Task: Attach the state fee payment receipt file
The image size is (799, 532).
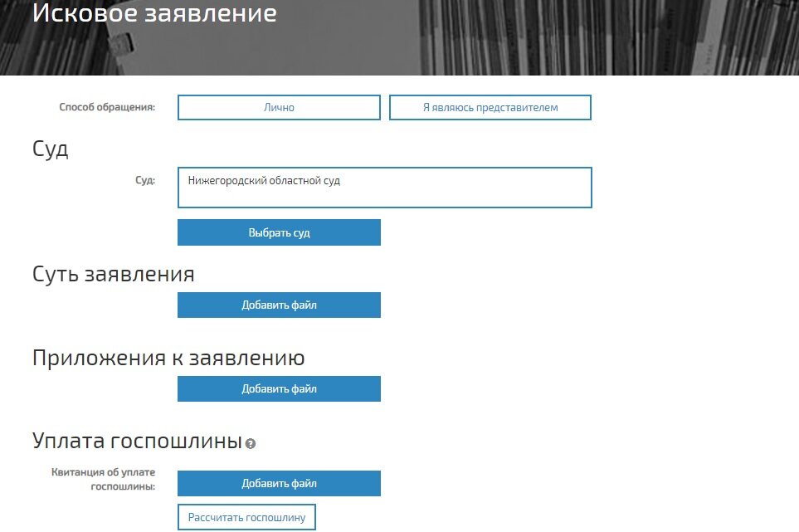Action: click(x=278, y=483)
